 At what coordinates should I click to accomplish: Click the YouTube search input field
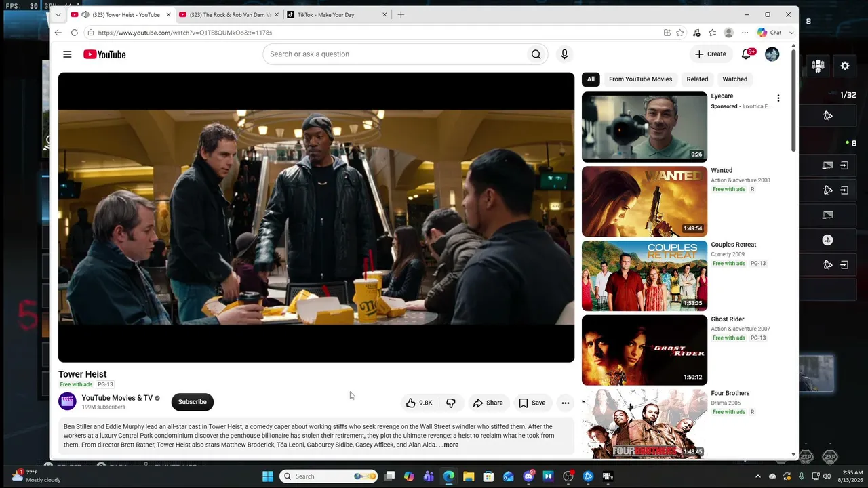393,54
